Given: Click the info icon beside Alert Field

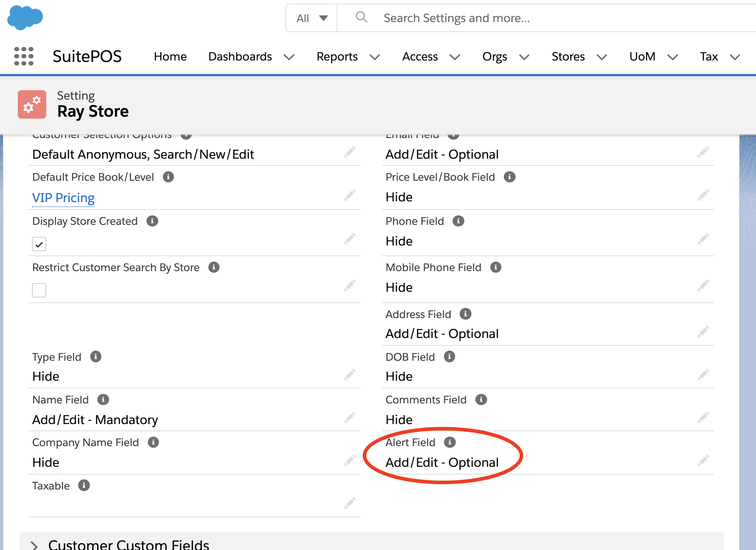Looking at the screenshot, I should [450, 442].
